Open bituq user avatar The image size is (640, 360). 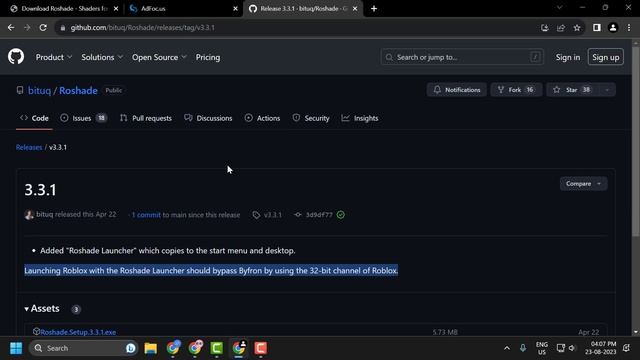tap(29, 215)
